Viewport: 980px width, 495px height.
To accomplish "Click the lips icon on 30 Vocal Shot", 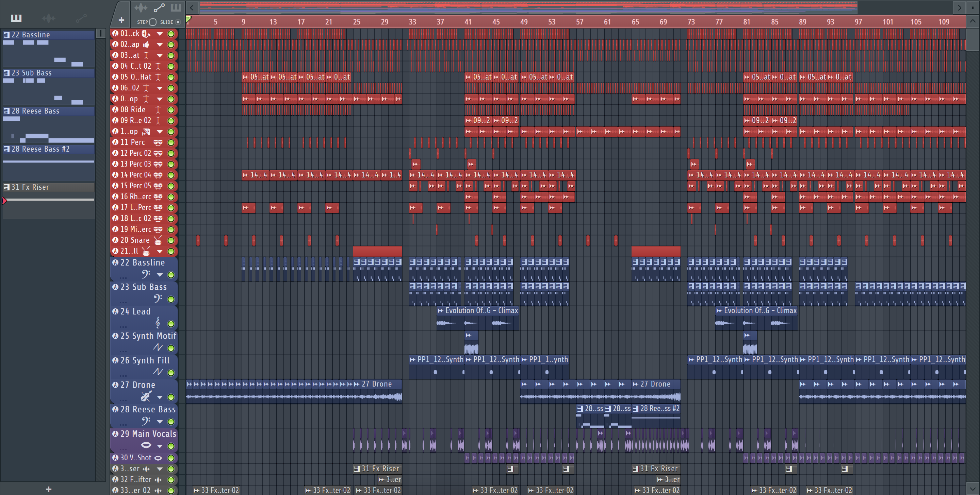I will [x=158, y=458].
